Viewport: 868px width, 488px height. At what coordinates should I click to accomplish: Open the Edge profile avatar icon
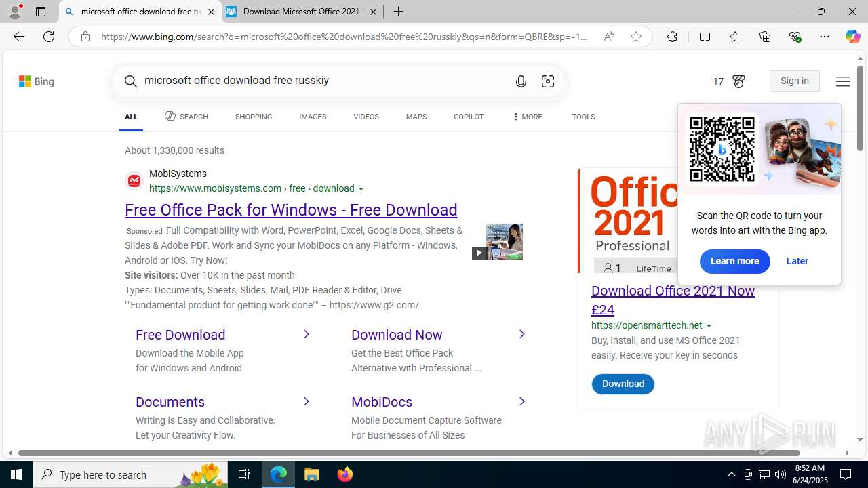[x=15, y=12]
